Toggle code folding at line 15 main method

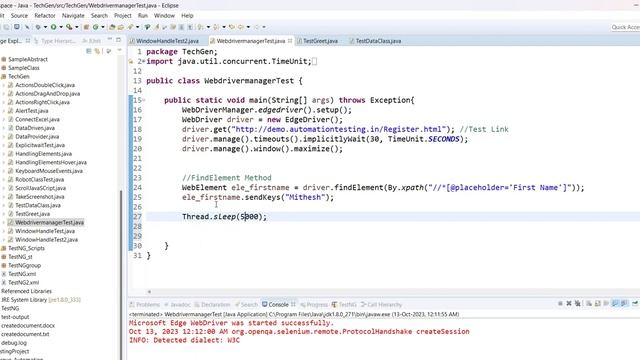tap(144, 100)
